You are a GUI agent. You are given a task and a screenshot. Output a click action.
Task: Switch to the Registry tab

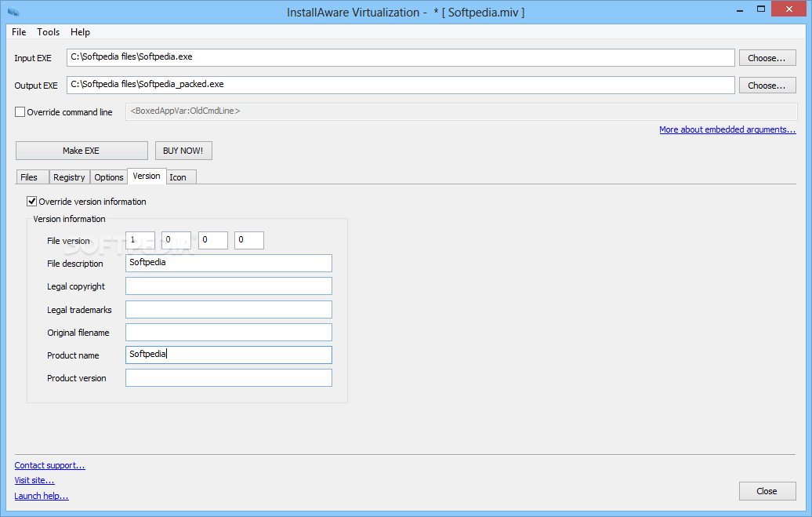coord(70,177)
